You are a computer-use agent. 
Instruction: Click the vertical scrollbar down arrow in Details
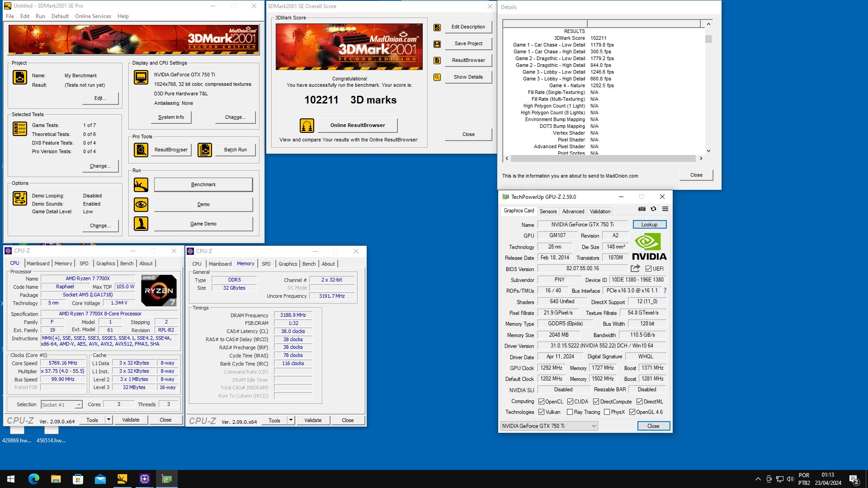click(x=708, y=151)
